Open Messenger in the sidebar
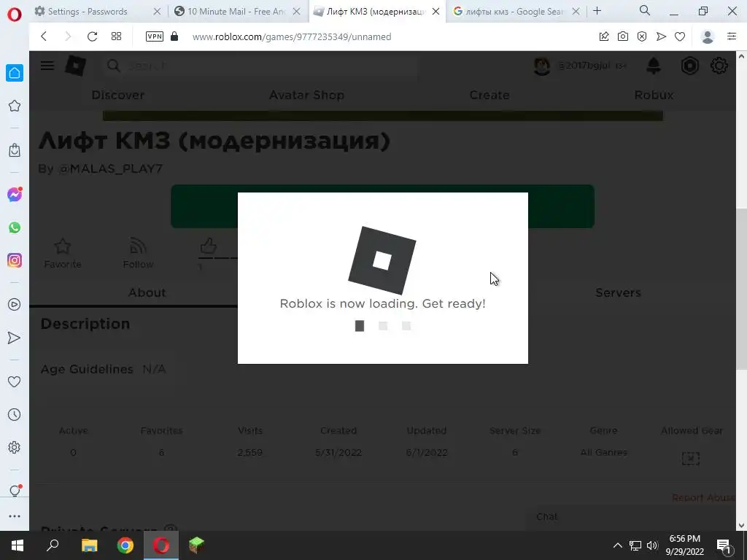The width and height of the screenshot is (747, 560). point(15,194)
